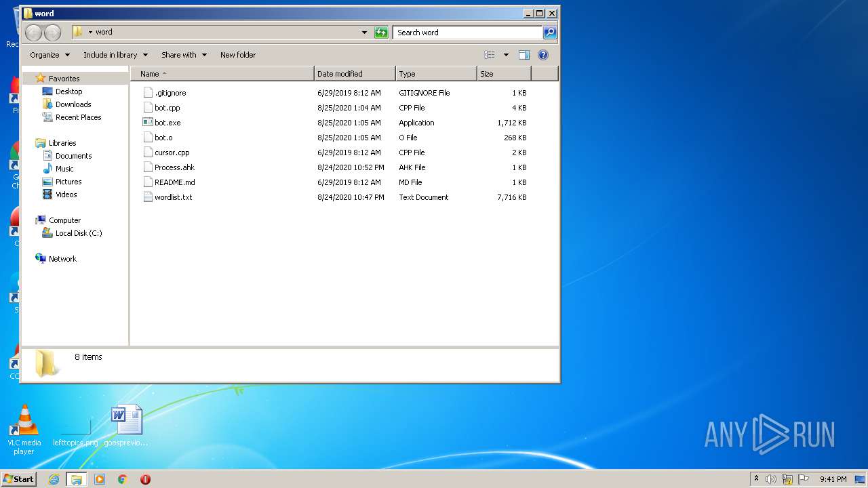The image size is (868, 488).
Task: Open Explorer help icon
Action: point(543,55)
